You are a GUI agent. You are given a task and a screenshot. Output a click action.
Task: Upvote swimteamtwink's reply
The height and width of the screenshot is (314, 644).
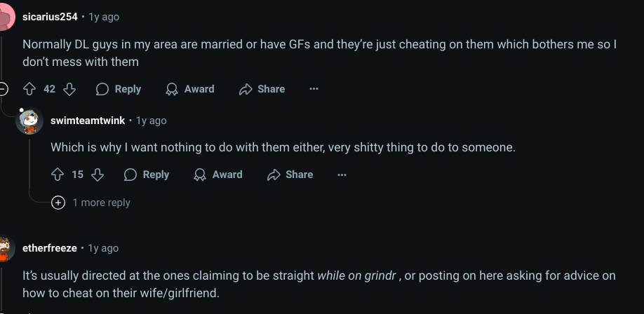point(58,175)
